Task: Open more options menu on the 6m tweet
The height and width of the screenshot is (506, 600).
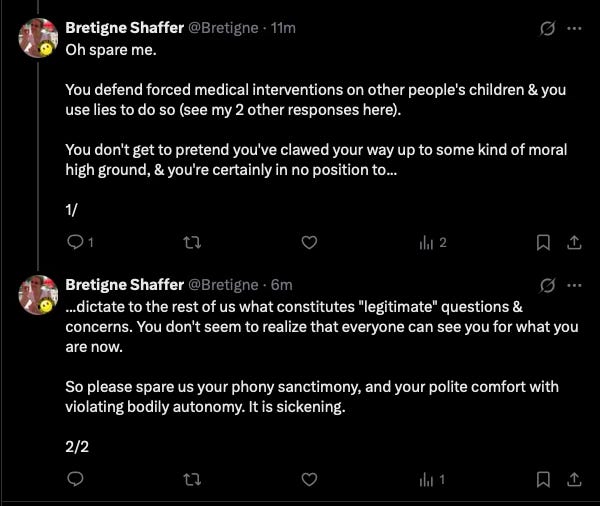Action: (574, 285)
